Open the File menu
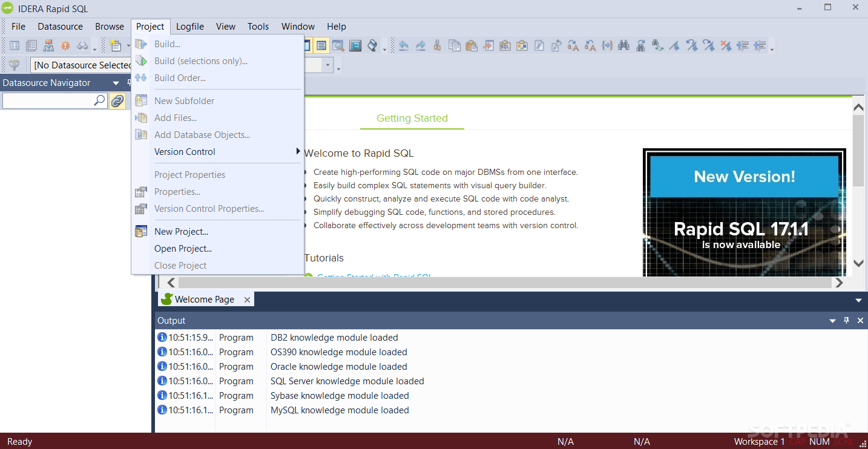This screenshot has height=449, width=868. click(18, 27)
